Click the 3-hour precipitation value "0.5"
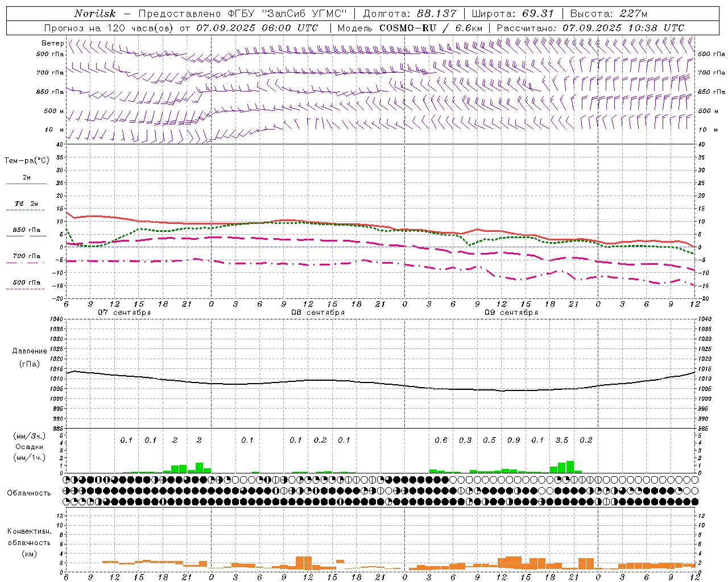Viewport: 728px width, 582px height. coord(489,440)
